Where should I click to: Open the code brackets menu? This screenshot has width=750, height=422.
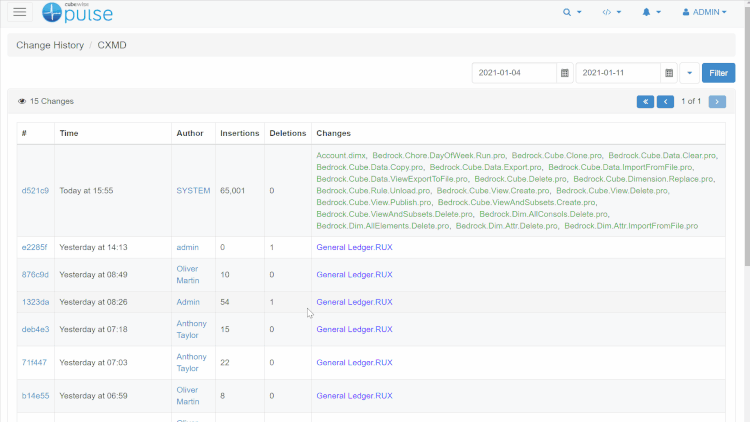click(x=612, y=13)
